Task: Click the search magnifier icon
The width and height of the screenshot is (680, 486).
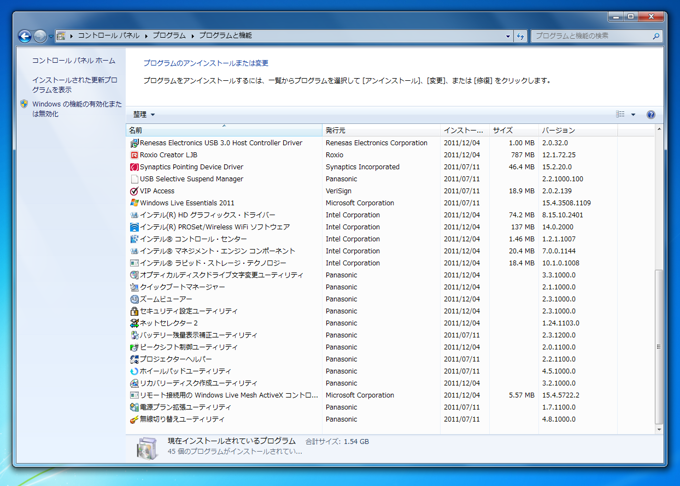Action: click(656, 36)
